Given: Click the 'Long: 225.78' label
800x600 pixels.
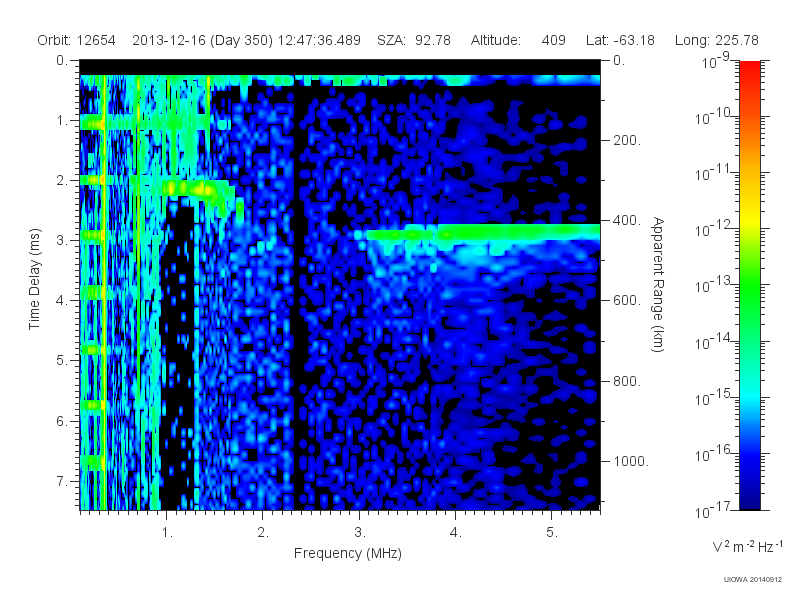Looking at the screenshot, I should [716, 40].
